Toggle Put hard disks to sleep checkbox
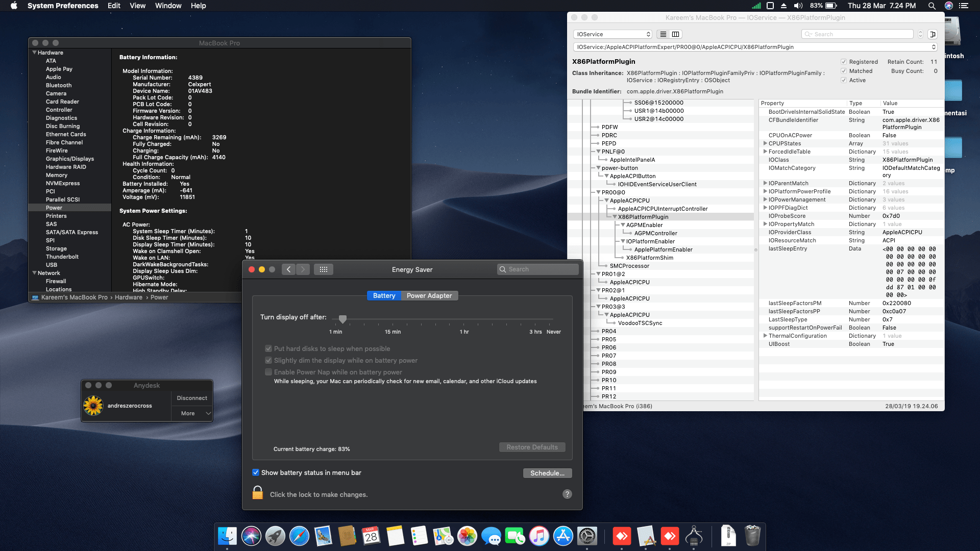Screen dimensions: 980x551 coord(268,348)
